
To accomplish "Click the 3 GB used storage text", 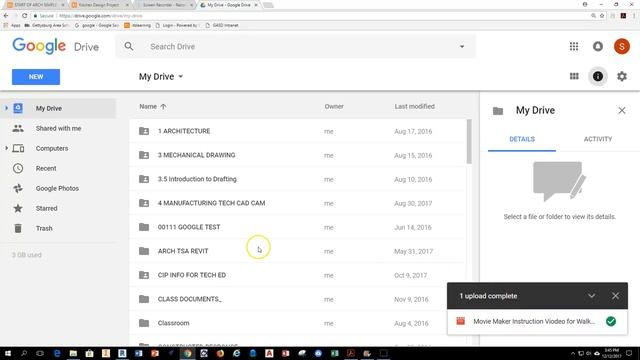I will [x=27, y=255].
